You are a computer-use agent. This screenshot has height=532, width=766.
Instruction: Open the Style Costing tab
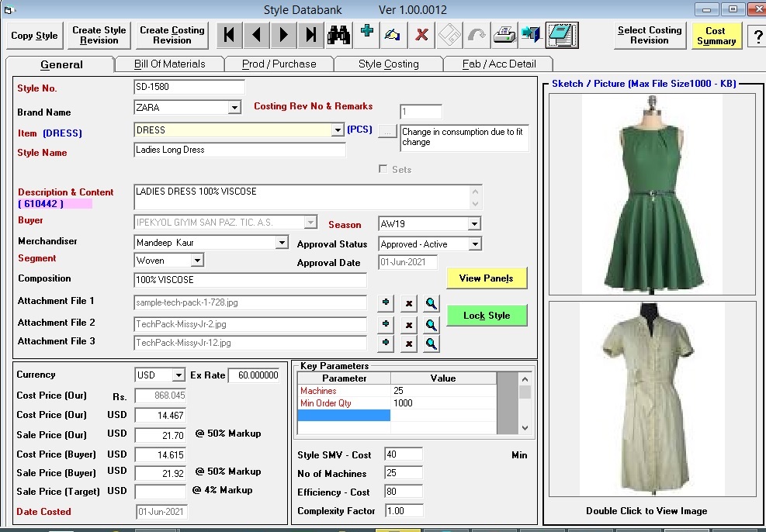pos(388,64)
